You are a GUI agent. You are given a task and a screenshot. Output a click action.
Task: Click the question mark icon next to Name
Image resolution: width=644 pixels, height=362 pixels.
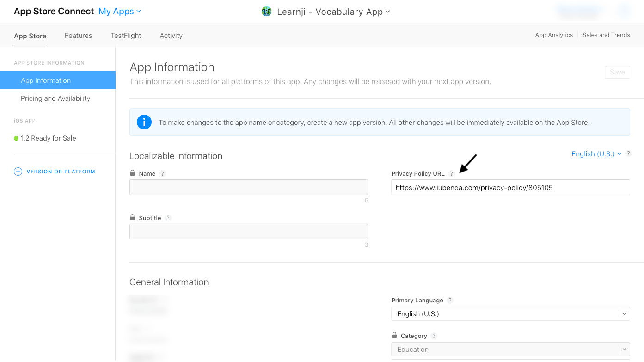click(162, 173)
